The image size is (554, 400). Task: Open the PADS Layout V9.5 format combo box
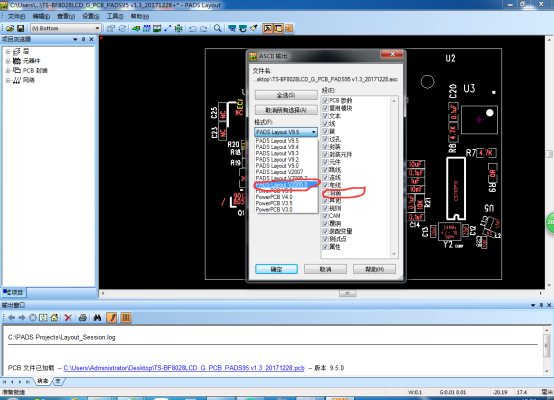point(286,132)
